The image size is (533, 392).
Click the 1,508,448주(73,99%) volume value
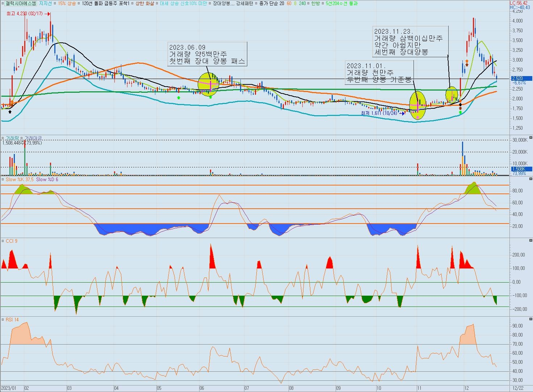click(22, 143)
